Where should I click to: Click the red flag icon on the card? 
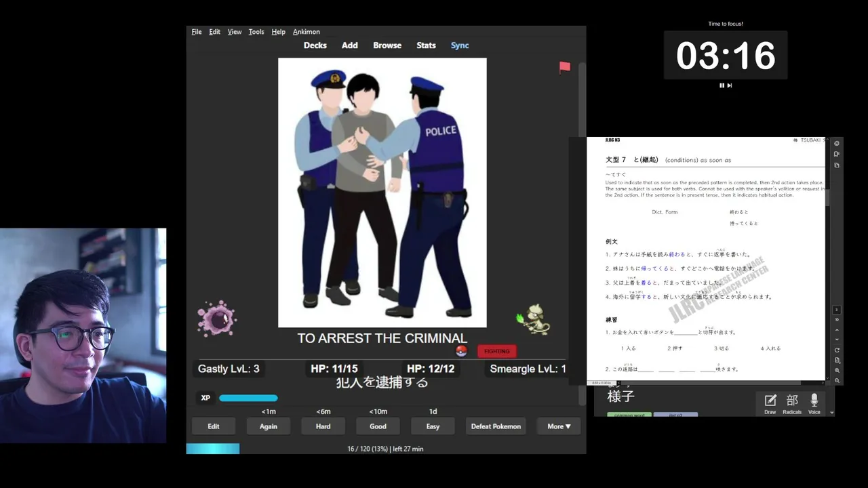(x=565, y=67)
